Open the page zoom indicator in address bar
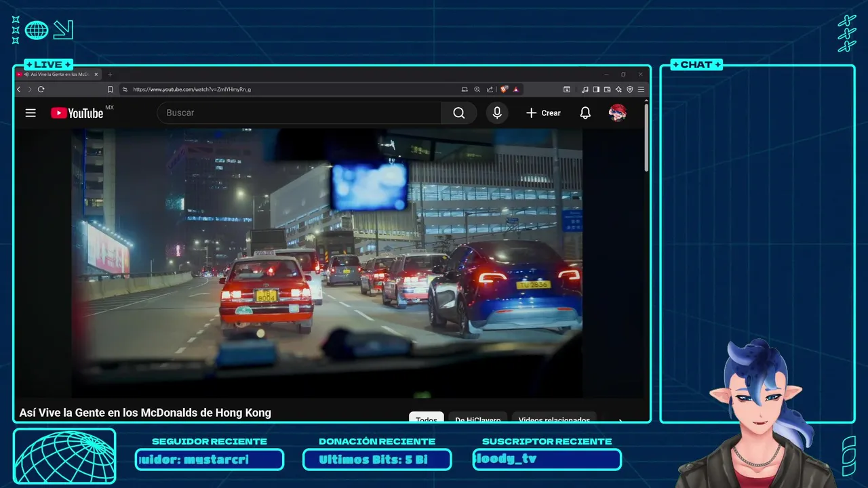 477,89
